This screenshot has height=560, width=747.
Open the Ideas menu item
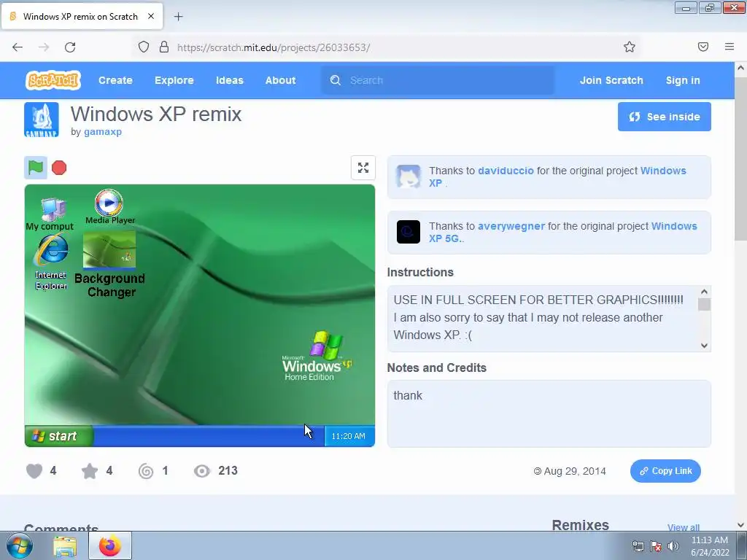(230, 80)
